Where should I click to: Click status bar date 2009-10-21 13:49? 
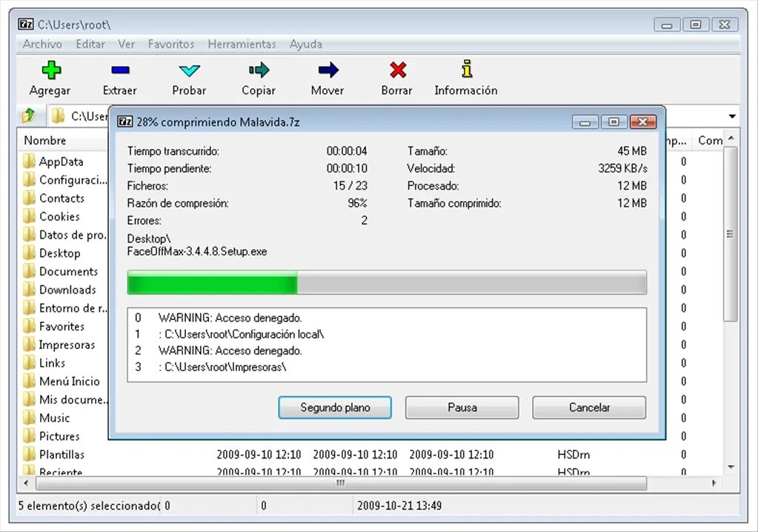click(399, 505)
